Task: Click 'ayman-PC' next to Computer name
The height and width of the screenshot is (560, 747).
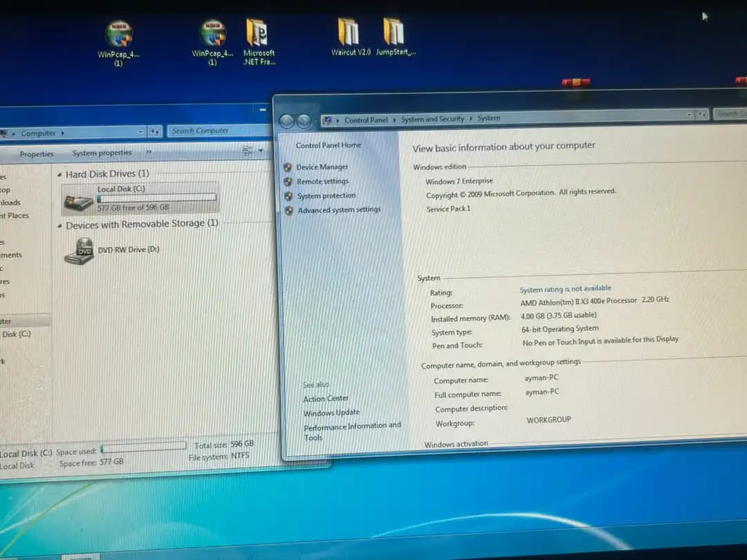Action: 541,378
